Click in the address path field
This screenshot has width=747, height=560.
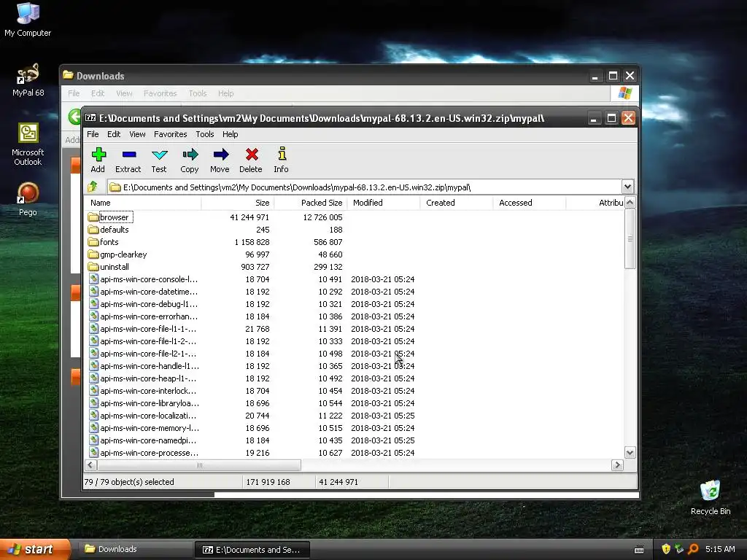coord(365,187)
